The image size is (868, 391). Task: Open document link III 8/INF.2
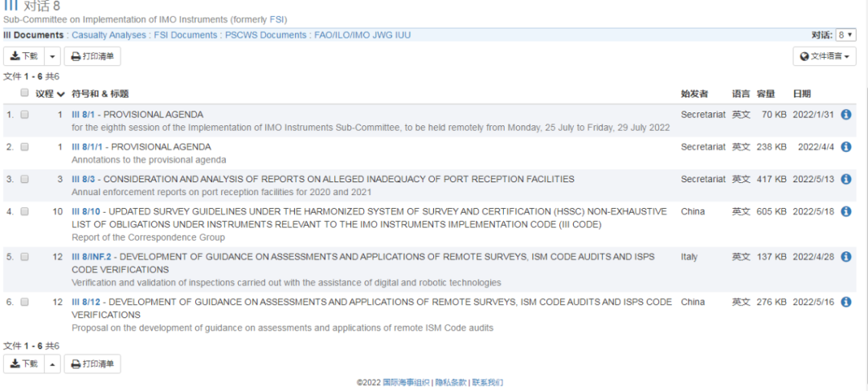pos(92,257)
